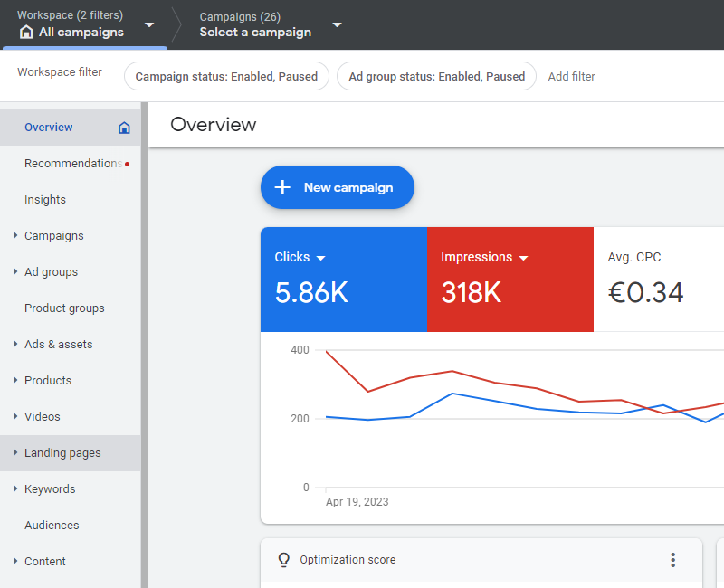Expand the Ad groups sidebar item
724x588 pixels.
pos(16,272)
